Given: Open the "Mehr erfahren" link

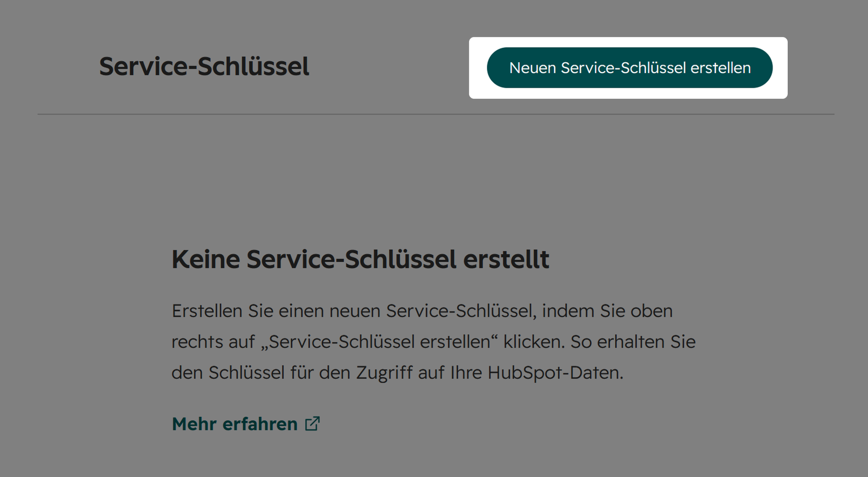Looking at the screenshot, I should [x=246, y=424].
